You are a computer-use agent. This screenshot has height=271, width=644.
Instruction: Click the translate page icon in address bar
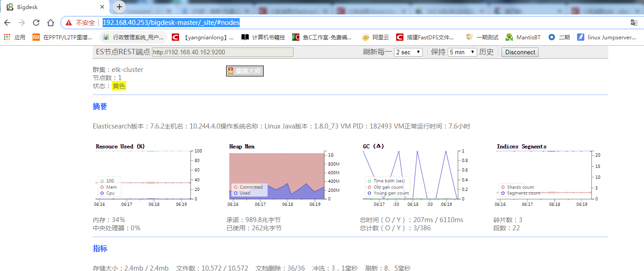tap(634, 23)
